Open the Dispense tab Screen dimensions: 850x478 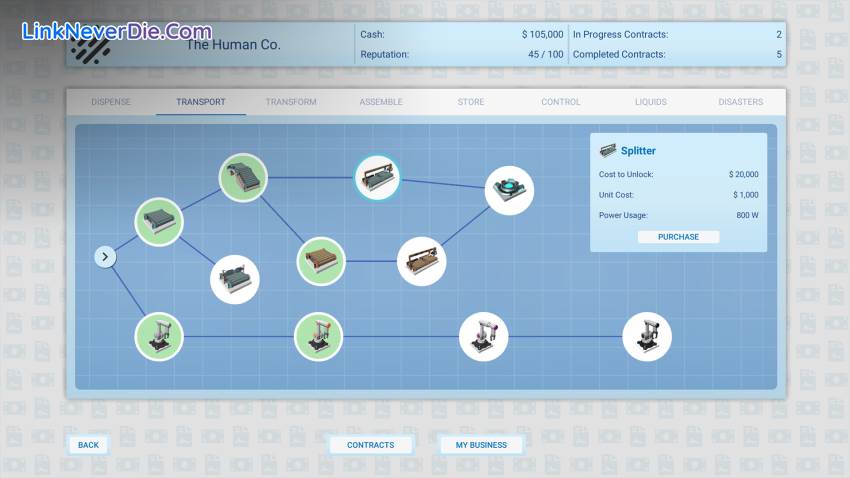(111, 102)
